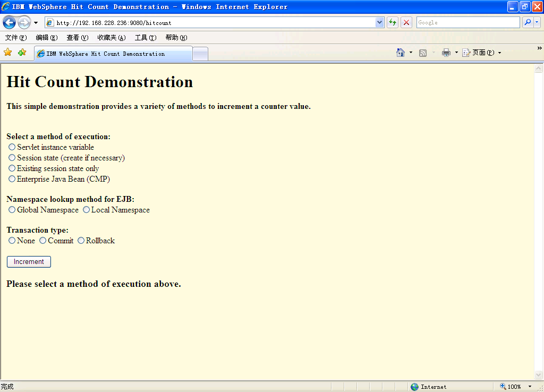Image resolution: width=544 pixels, height=392 pixels.
Task: Click the red Stop loading icon
Action: point(406,22)
